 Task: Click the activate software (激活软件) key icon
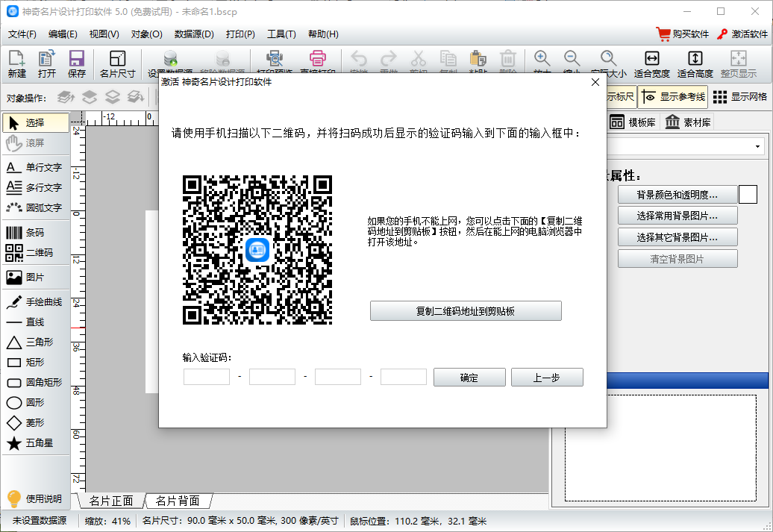(x=742, y=34)
